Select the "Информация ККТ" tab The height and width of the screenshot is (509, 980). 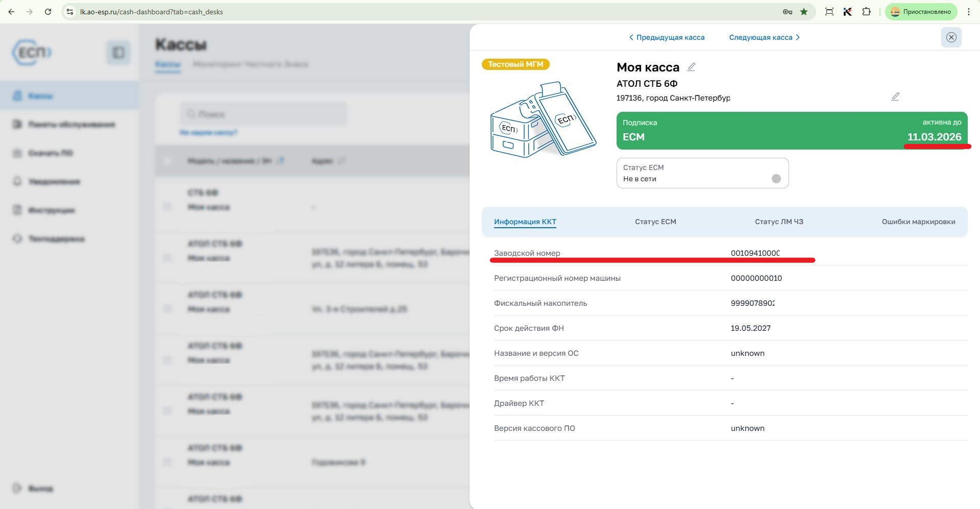point(525,222)
